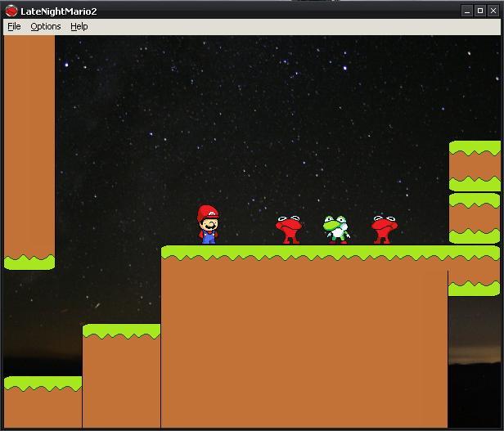Click the green frog enemy sprite
This screenshot has height=431, width=504.
point(336,230)
